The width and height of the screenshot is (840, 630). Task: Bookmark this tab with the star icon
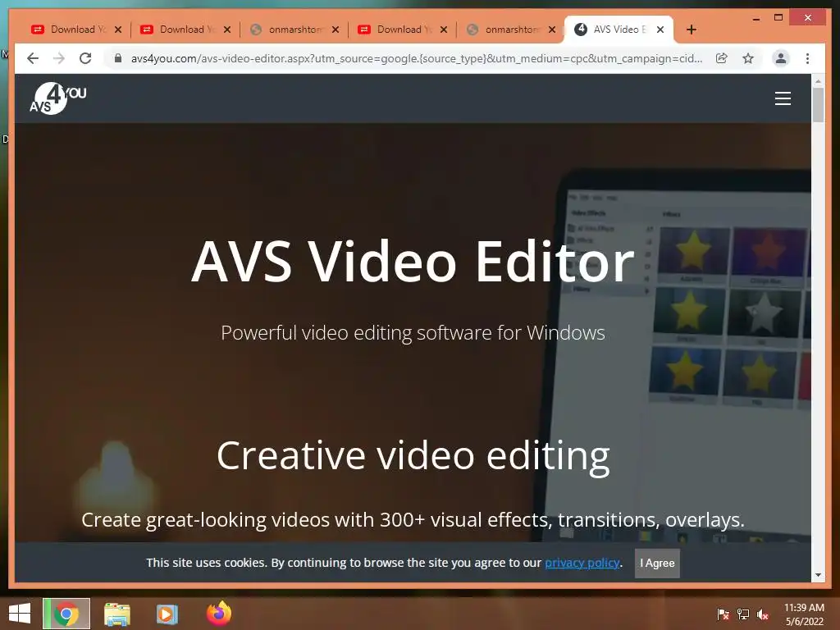(x=748, y=58)
